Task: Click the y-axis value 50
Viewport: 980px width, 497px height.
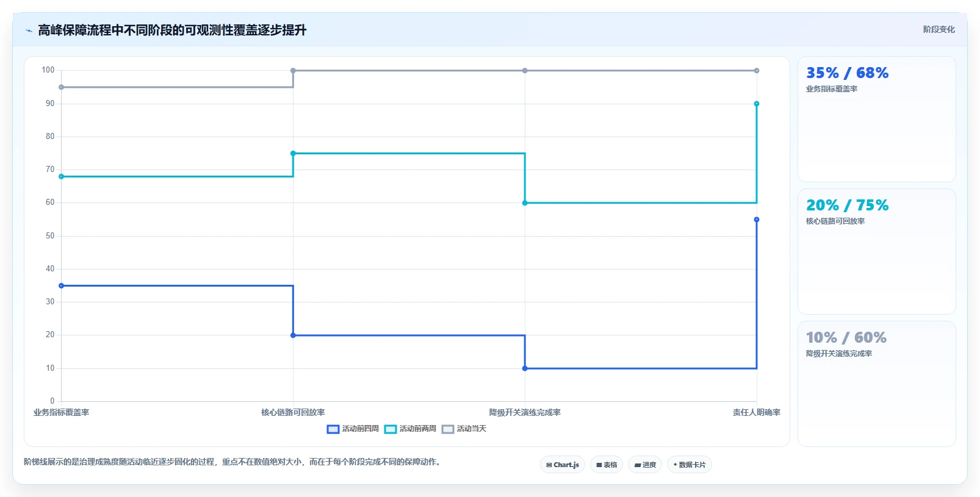Action: coord(50,236)
